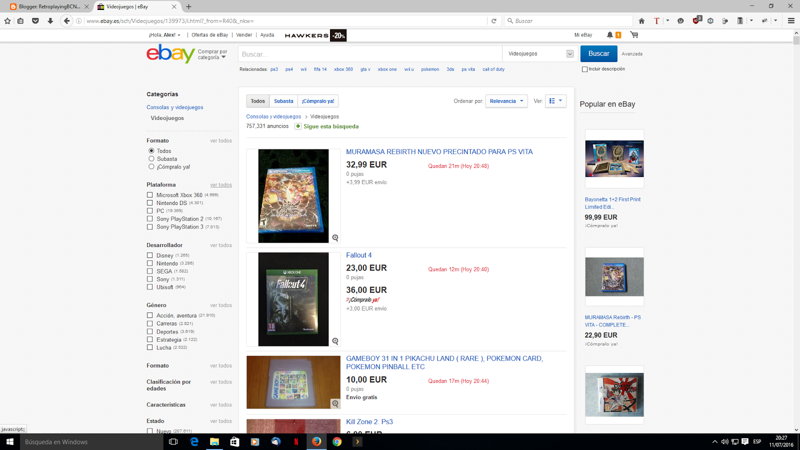Open eBay notifications bell
This screenshot has height=450, width=800.
(610, 35)
